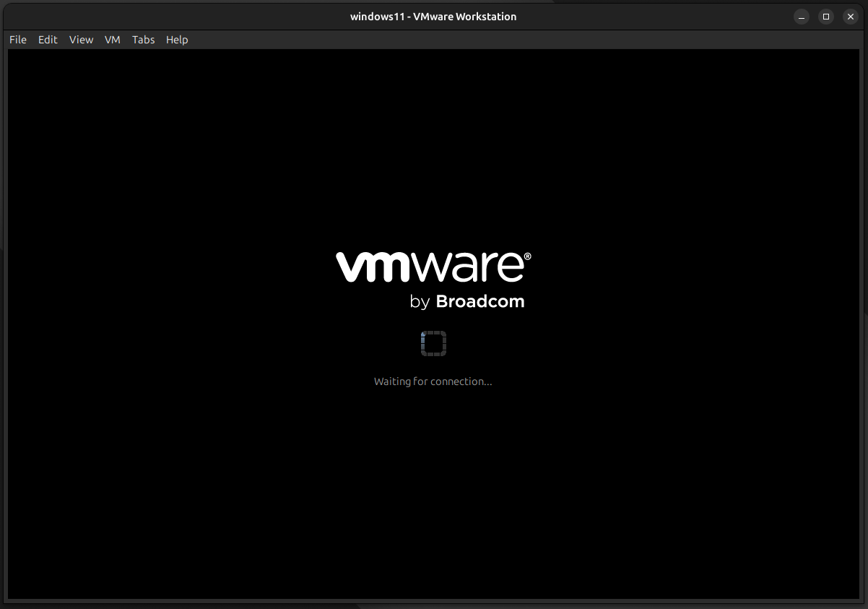Close the VMware Workstation window

pyautogui.click(x=850, y=17)
